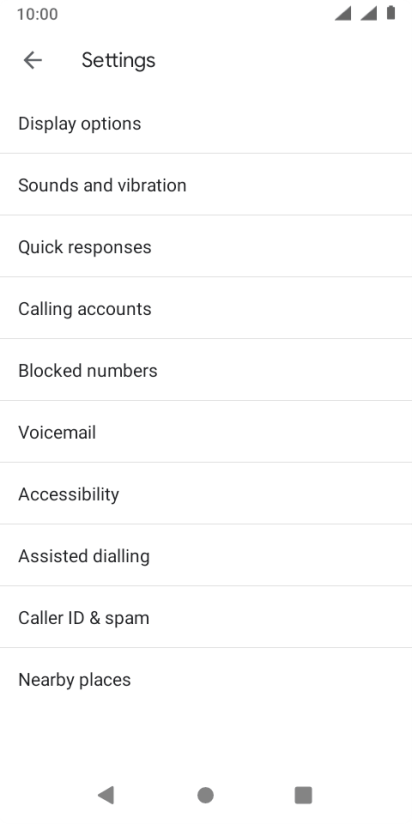Tap empty area below Nearby places
Image resolution: width=412 pixels, height=824 pixels.
[206, 741]
